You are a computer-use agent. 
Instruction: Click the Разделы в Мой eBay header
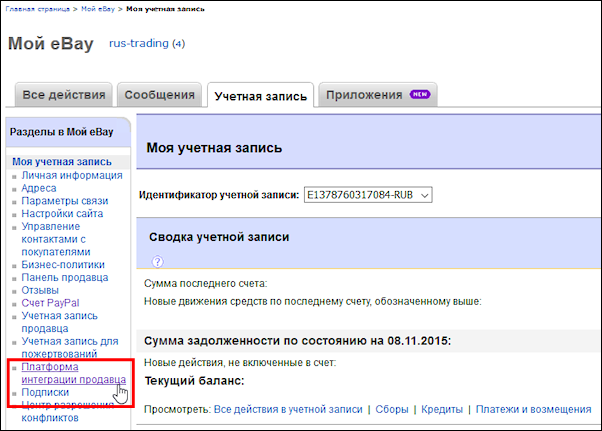[x=61, y=132]
